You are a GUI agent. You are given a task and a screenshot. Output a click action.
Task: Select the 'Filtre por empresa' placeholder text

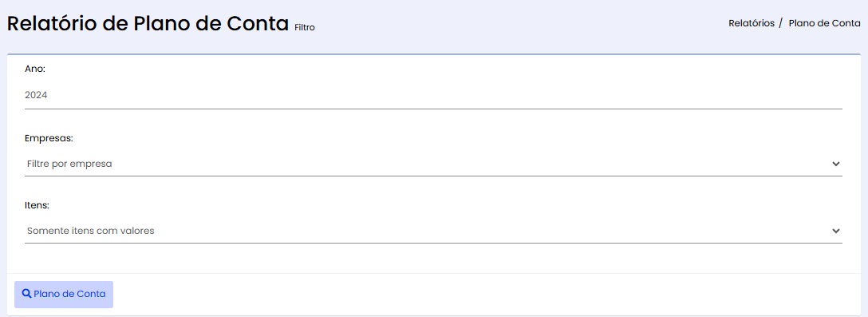click(x=69, y=164)
